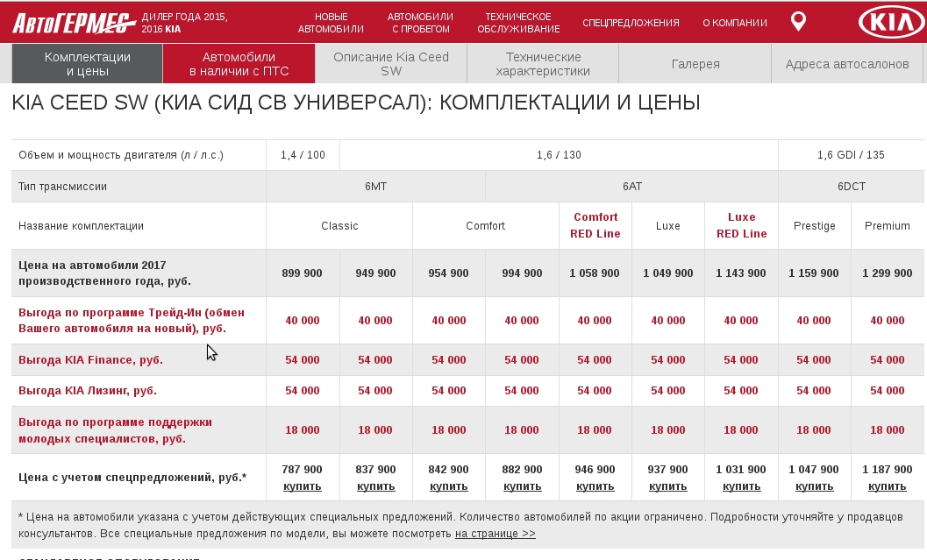Click the АвтоГЕРМЕС logo

click(x=74, y=23)
